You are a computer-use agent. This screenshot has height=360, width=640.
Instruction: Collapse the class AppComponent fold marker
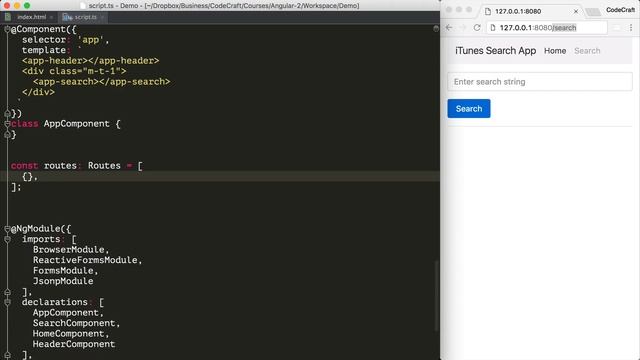click(x=7, y=124)
